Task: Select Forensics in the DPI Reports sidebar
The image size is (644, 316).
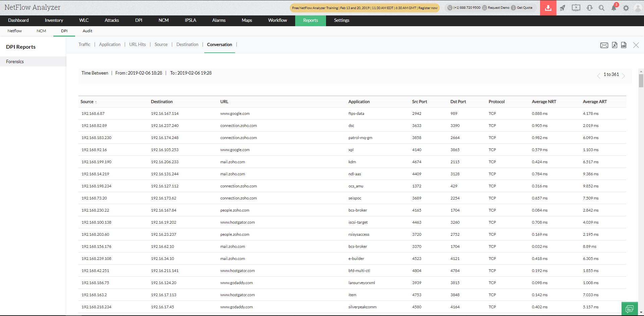Action: coord(33,61)
